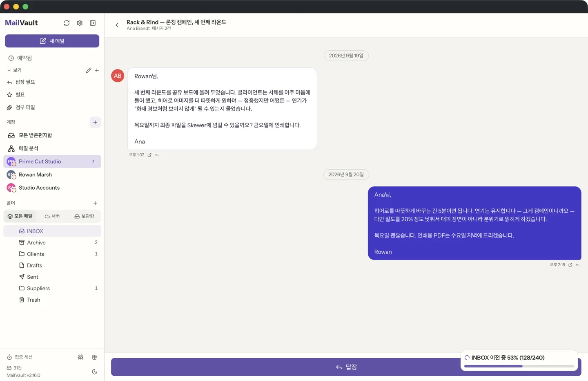The image size is (588, 381).
Task: Start a 집중 세션 focus session
Action: tap(20, 357)
